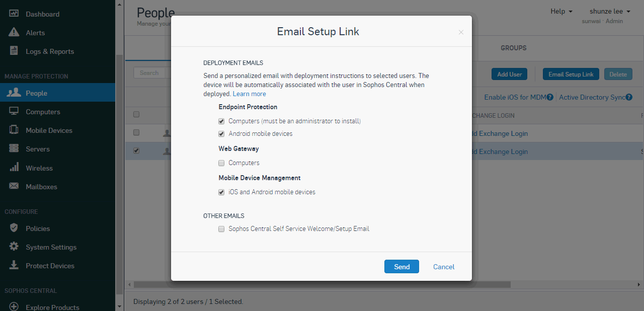Click the Mailboxes envelope icon
The height and width of the screenshot is (311, 644).
(x=14, y=186)
